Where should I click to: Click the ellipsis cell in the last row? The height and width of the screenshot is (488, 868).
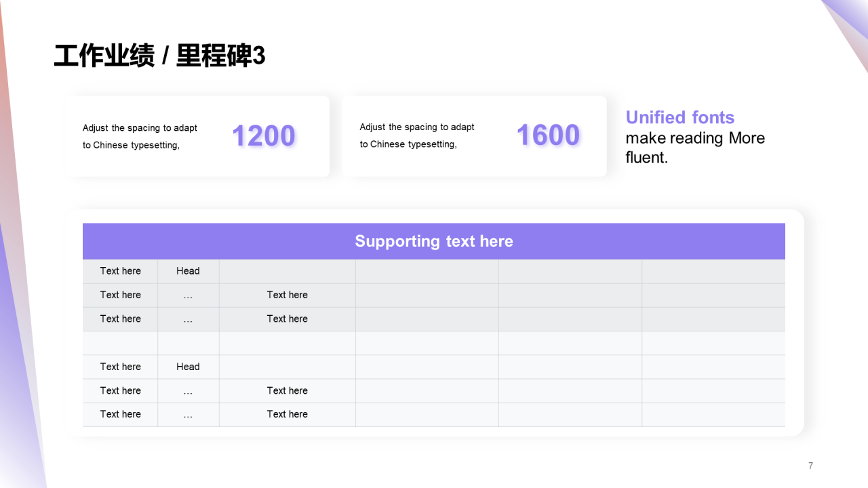pyautogui.click(x=188, y=414)
